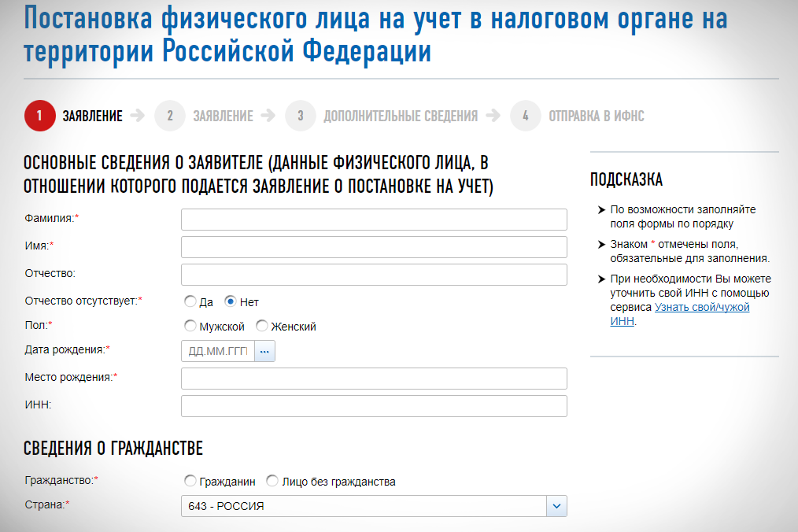Screen dimensions: 798x532
Task: Select Гражданин citizenship option
Action: [190, 481]
